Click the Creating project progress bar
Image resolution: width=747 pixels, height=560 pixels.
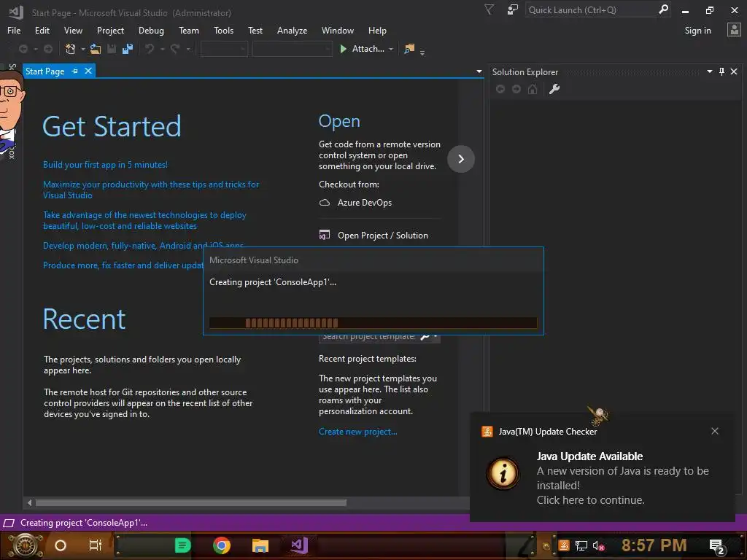click(x=373, y=323)
